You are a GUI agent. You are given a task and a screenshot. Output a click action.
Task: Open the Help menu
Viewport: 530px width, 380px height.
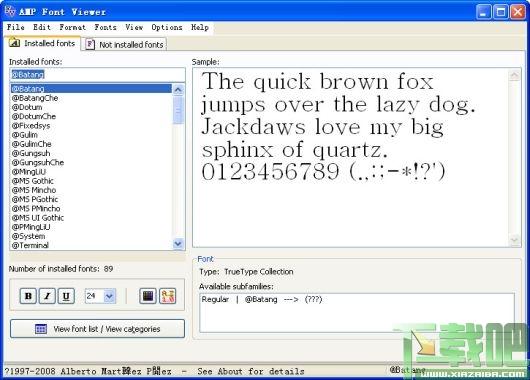pos(200,27)
